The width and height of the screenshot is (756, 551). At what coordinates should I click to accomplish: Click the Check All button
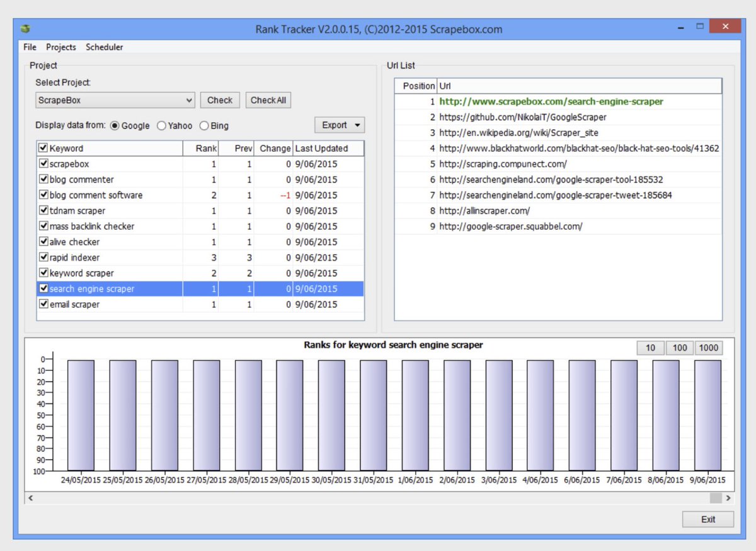coord(268,100)
